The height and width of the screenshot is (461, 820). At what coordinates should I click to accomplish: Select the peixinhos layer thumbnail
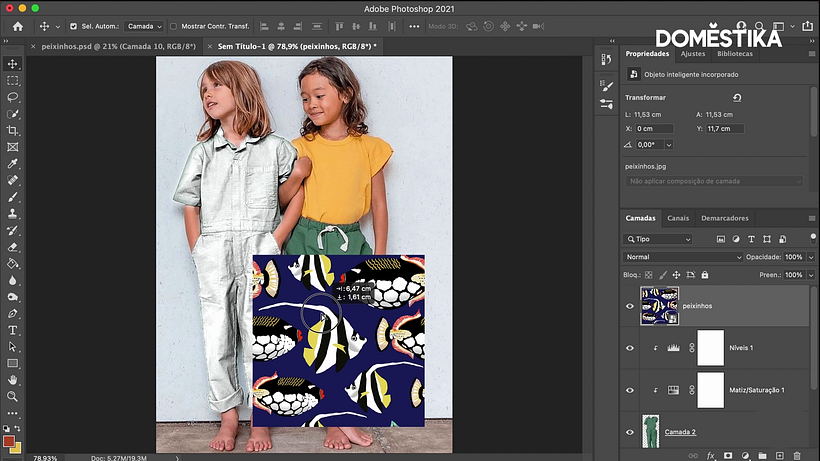click(x=659, y=306)
